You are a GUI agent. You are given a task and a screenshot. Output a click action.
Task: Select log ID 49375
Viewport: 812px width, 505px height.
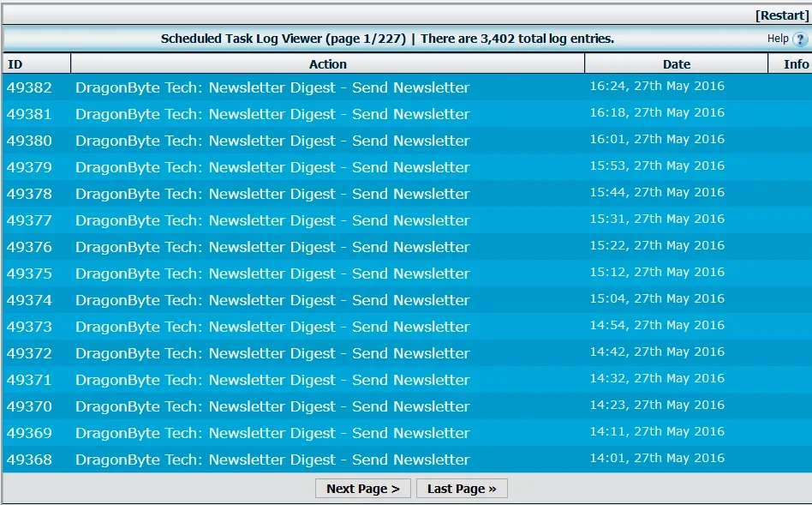(x=29, y=274)
